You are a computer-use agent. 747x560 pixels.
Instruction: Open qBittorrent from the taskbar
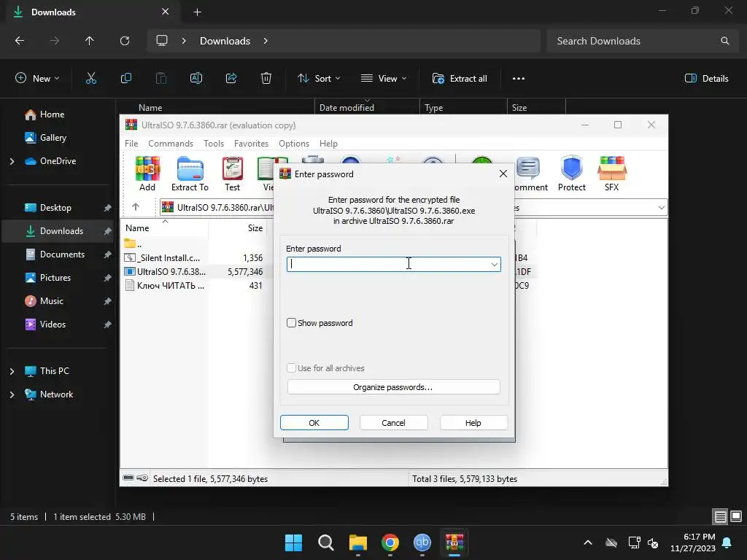tap(422, 542)
